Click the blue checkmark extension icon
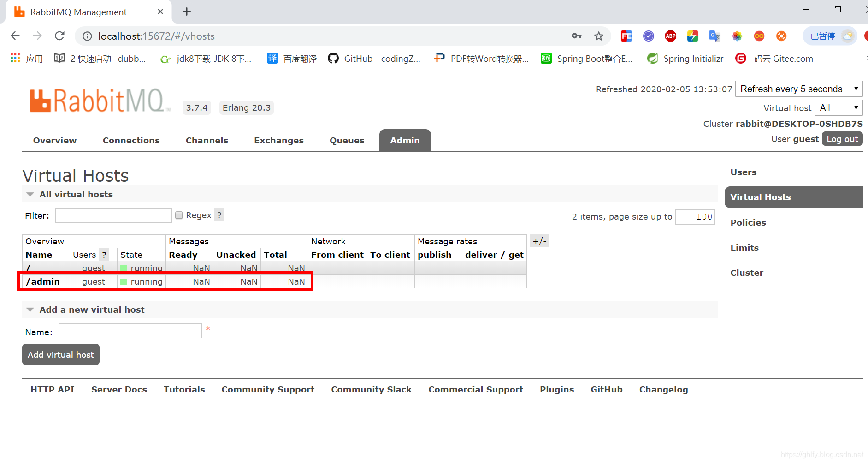868x463 pixels. click(649, 36)
